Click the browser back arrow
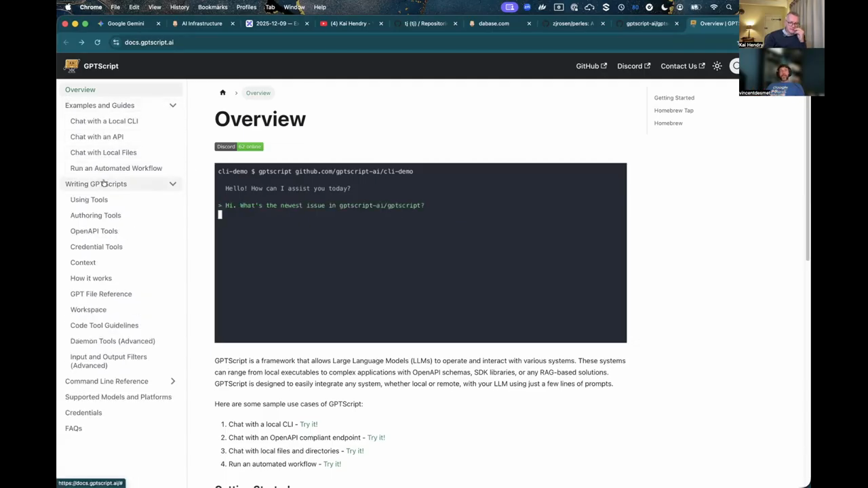 coord(66,42)
